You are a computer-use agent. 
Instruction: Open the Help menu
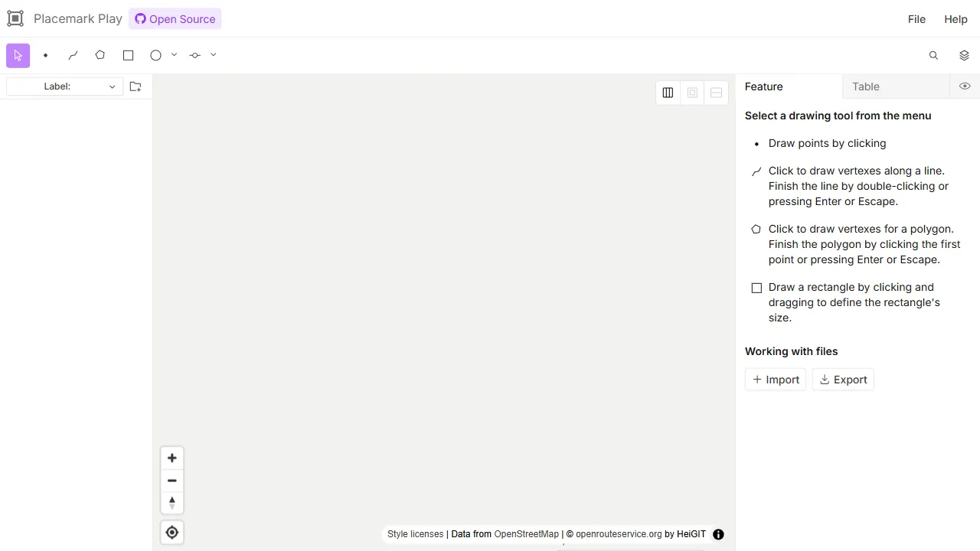(955, 19)
